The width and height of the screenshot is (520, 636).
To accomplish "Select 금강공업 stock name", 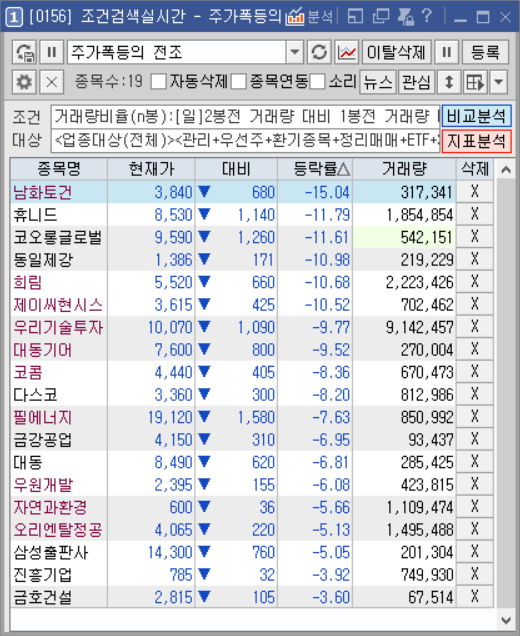I will (x=43, y=440).
